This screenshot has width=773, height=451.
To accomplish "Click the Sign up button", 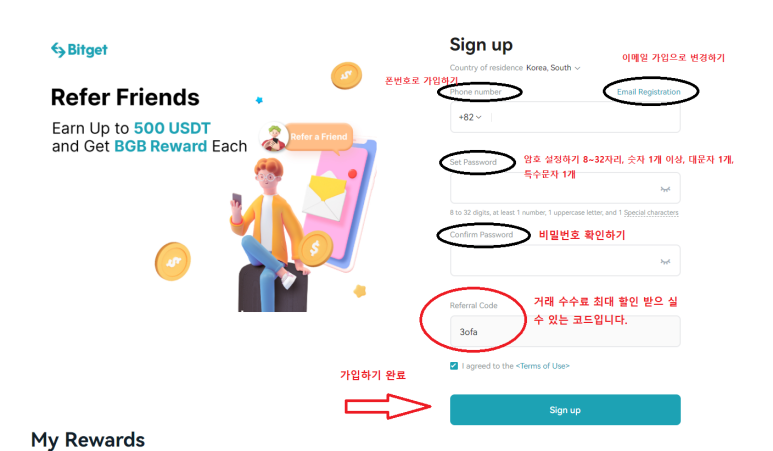I will coord(565,410).
